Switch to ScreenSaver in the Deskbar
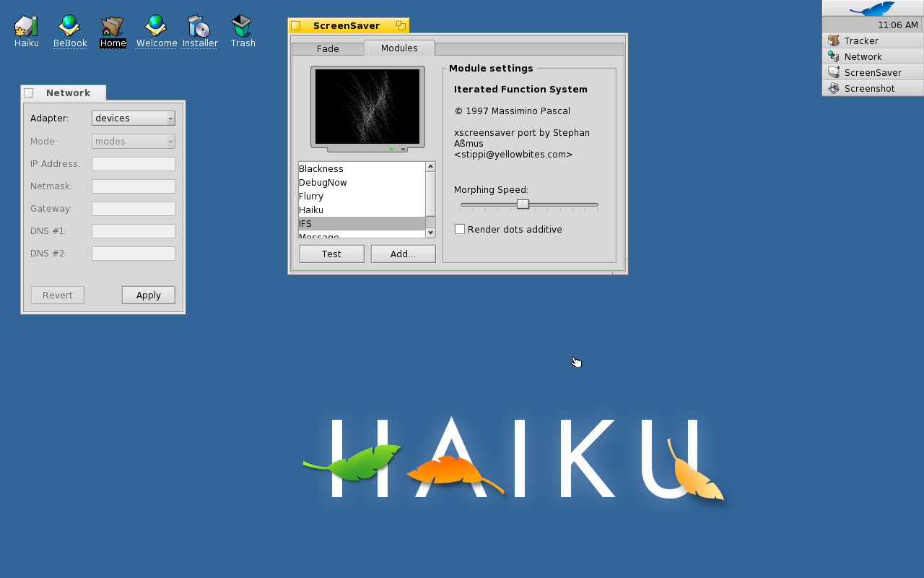The image size is (924, 578). 873,72
